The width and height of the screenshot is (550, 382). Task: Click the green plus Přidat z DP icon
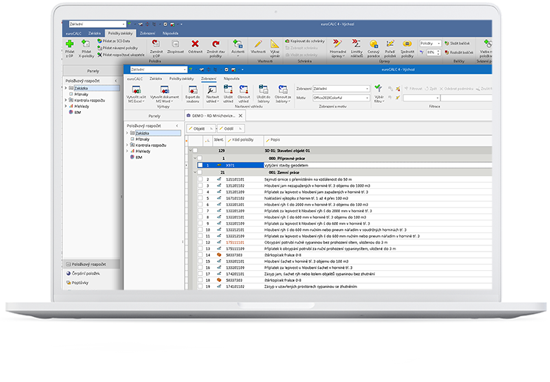click(x=70, y=44)
